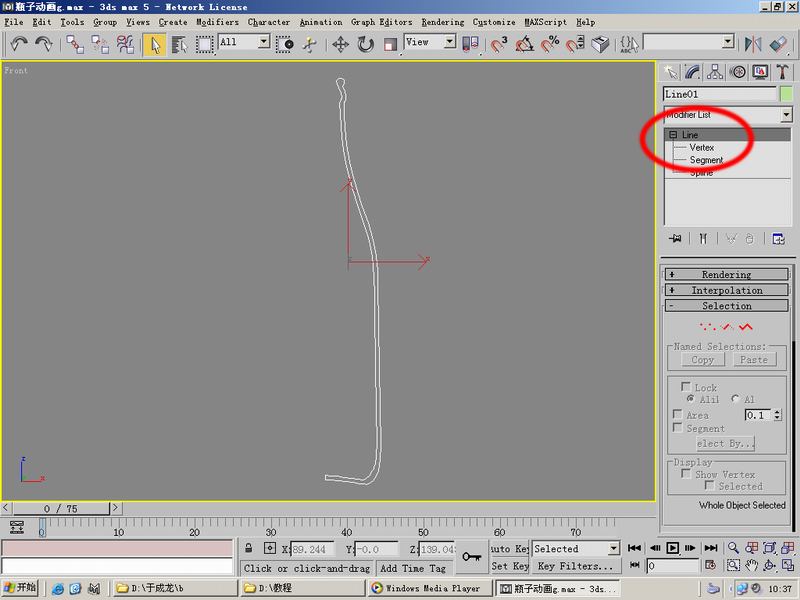Screen dimensions: 800x600
Task: Click the Undo arrow icon
Action: [x=19, y=44]
